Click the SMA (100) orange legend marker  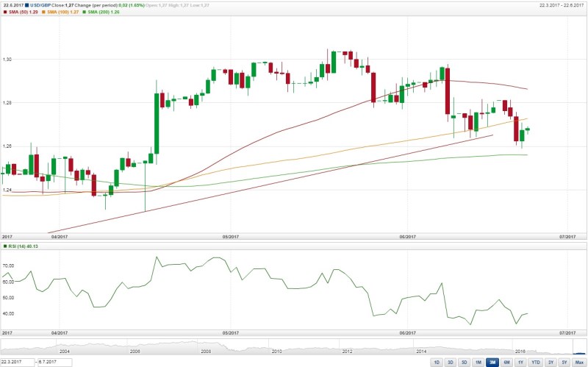(43, 12)
